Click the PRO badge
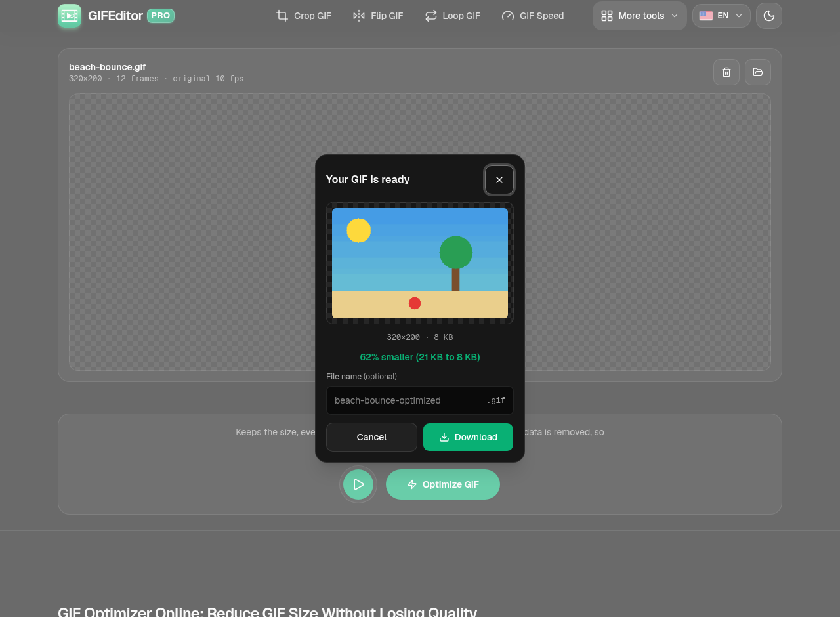The width and height of the screenshot is (840, 617). 161,16
